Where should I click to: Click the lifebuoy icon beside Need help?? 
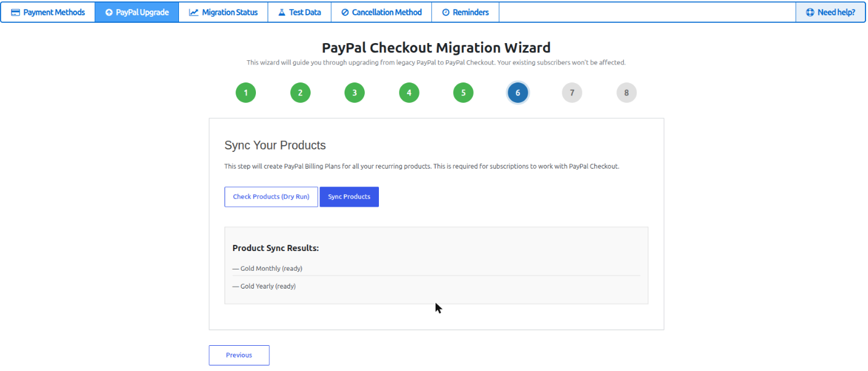pos(810,12)
